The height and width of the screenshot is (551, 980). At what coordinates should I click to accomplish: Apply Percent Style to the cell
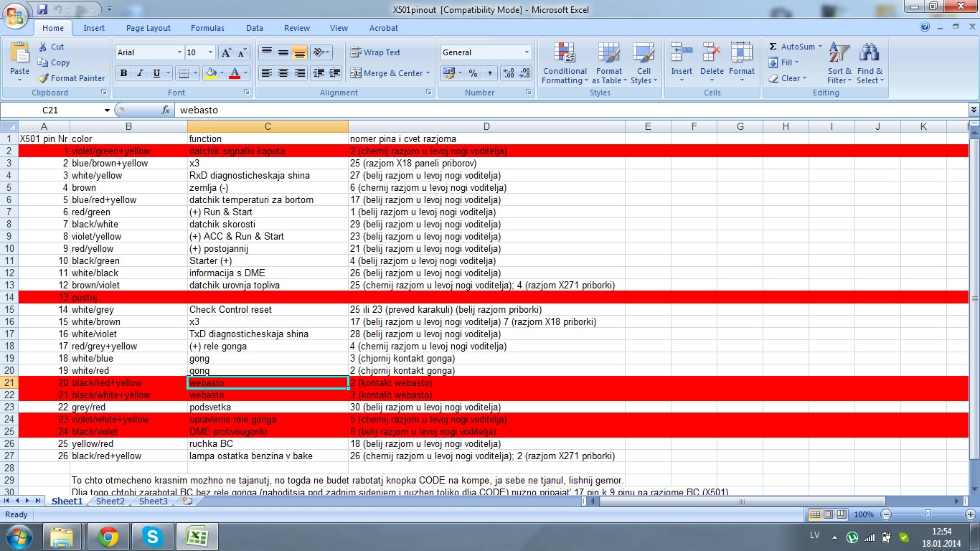pos(473,73)
